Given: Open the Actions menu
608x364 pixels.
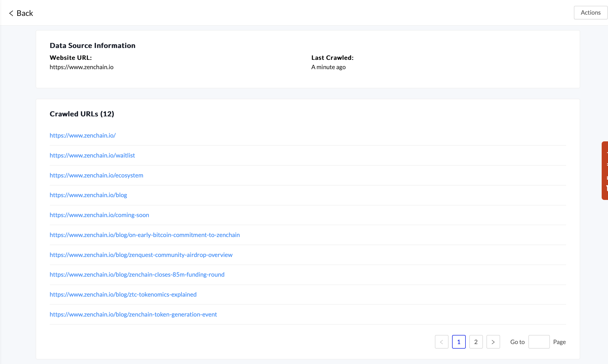Looking at the screenshot, I should point(590,13).
